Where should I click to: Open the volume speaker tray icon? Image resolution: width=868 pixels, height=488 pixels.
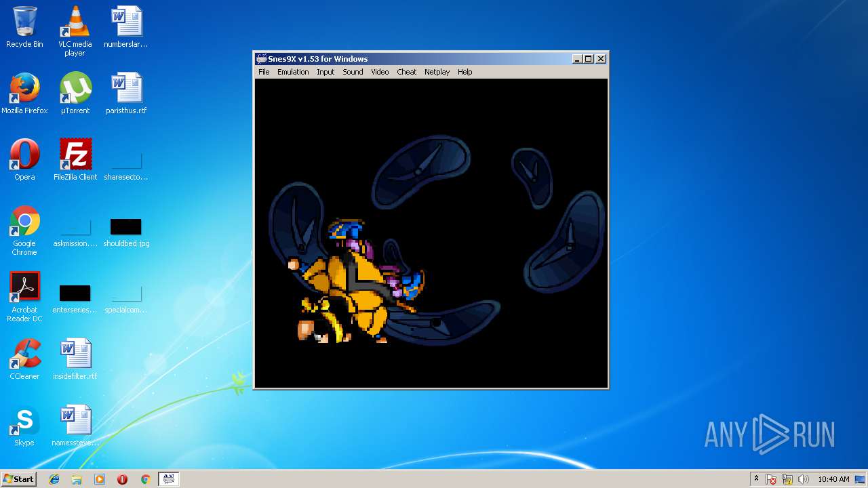[804, 479]
